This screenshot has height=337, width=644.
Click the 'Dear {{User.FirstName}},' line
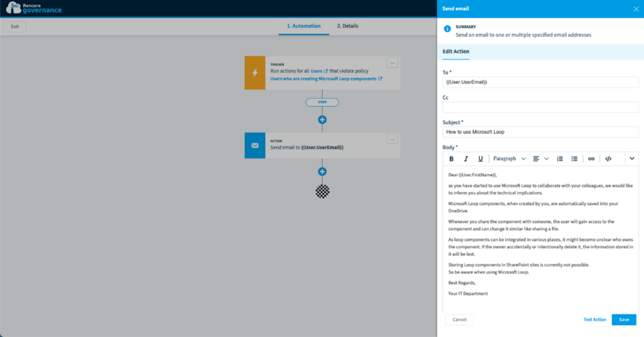[472, 175]
